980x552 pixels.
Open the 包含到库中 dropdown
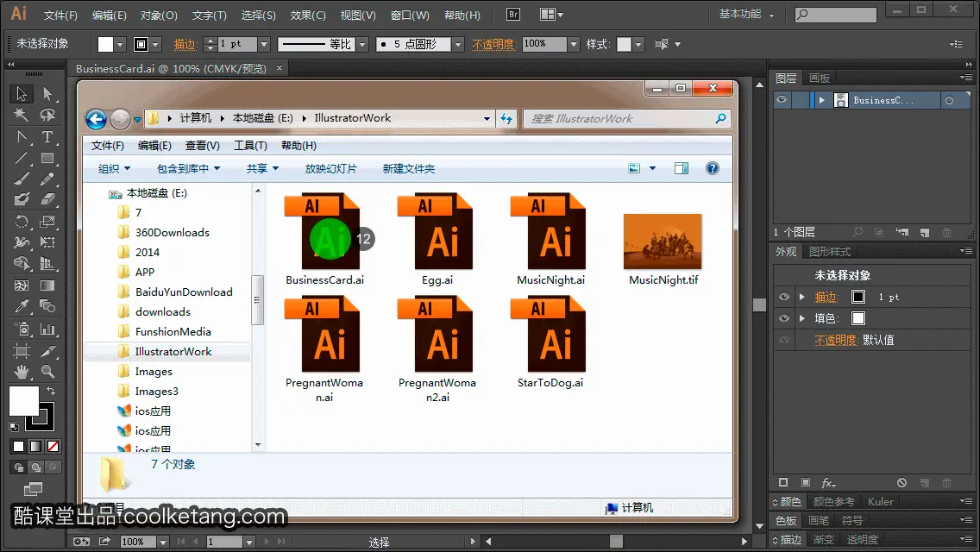click(x=189, y=168)
